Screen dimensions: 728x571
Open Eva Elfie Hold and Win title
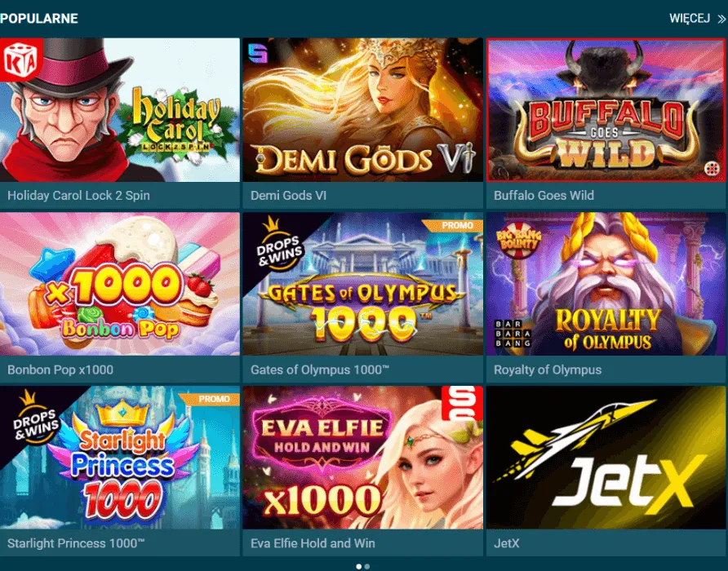(x=313, y=543)
